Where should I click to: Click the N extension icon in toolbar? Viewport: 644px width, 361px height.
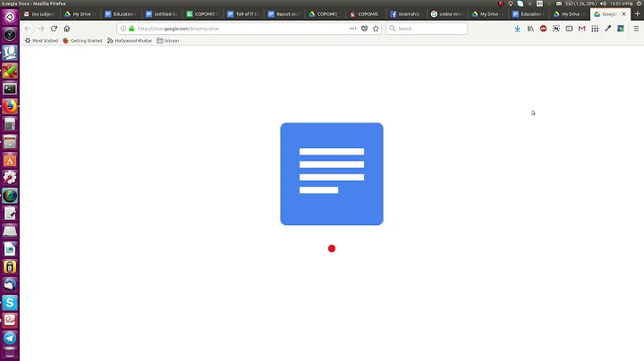(x=556, y=29)
